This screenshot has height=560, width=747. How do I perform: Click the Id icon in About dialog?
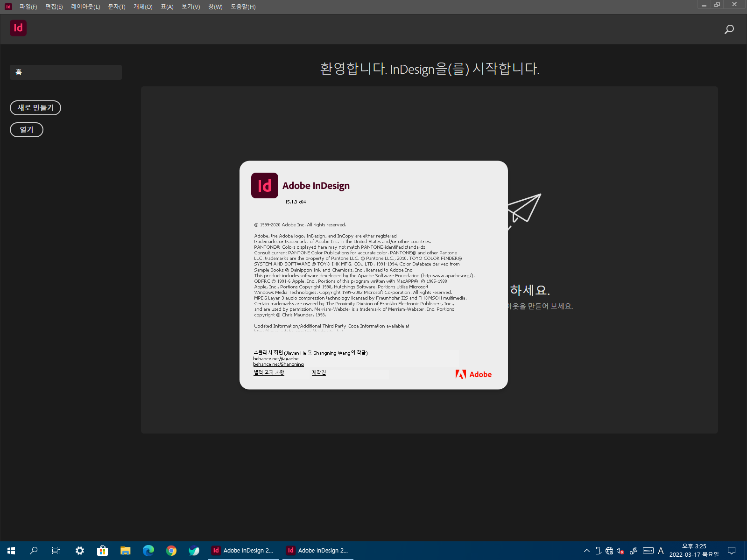point(265,186)
